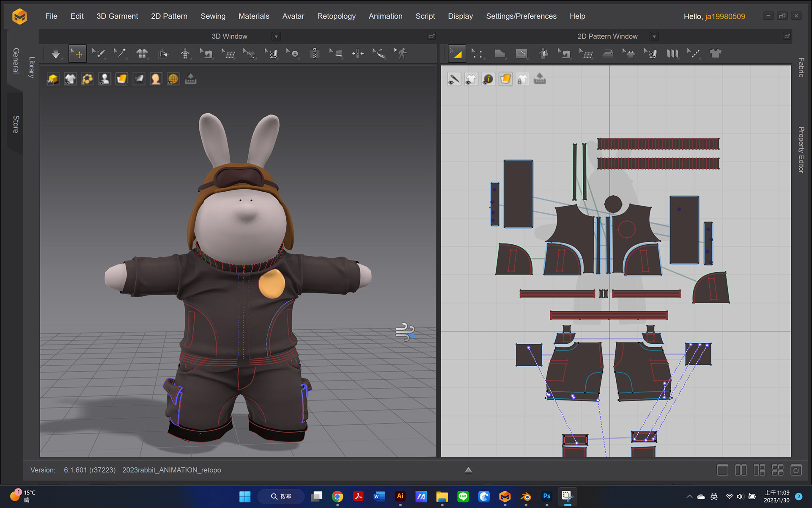This screenshot has width=812, height=508.
Task: Toggle Show Pattern visibility in 2D window
Action: (x=471, y=79)
